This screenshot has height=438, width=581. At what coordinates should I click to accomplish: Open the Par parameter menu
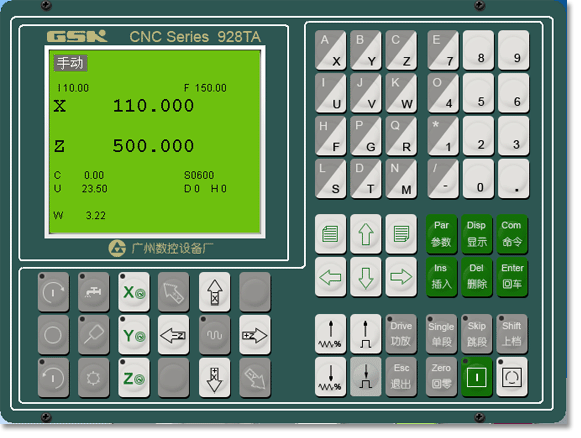click(x=441, y=234)
